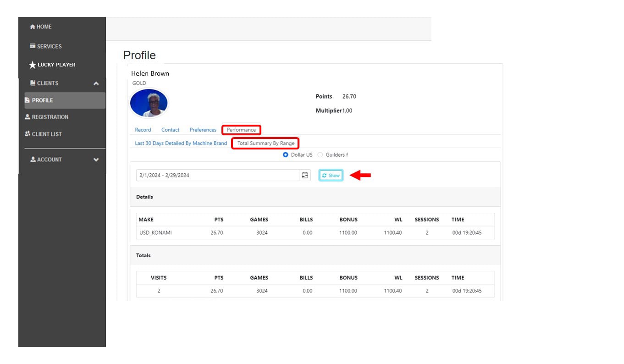
Task: Click the Multiplier value 1.00
Action: [x=348, y=110]
